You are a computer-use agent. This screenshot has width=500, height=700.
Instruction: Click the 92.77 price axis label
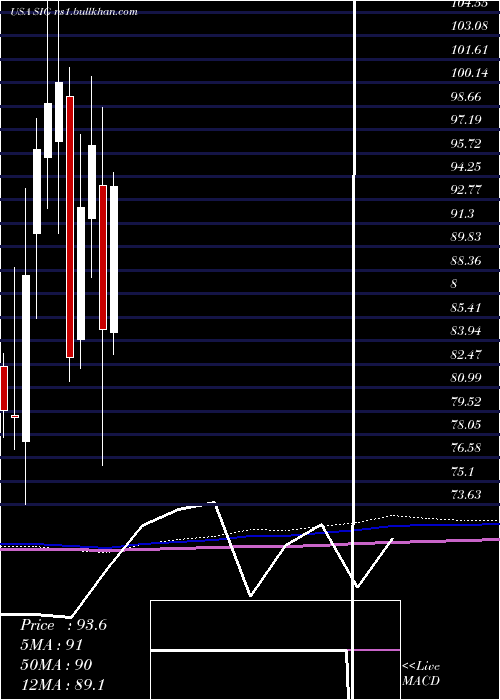(x=466, y=190)
